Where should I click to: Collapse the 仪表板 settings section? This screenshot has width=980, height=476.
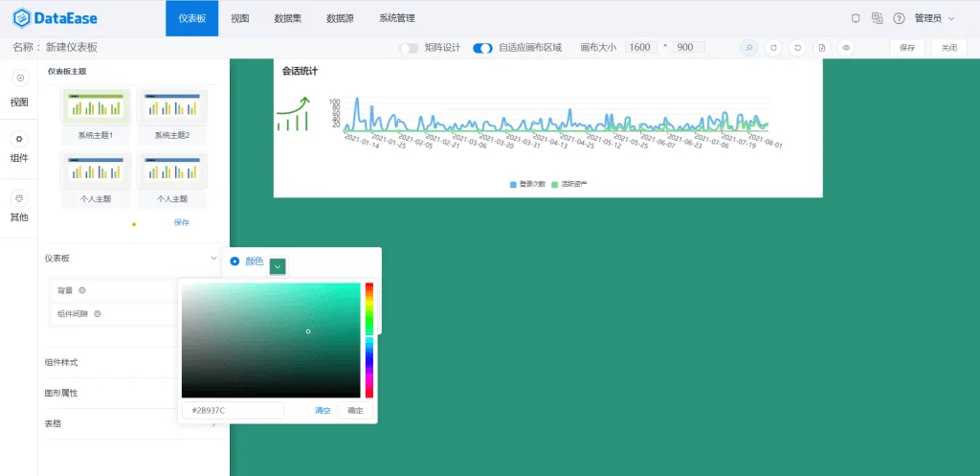click(x=213, y=259)
